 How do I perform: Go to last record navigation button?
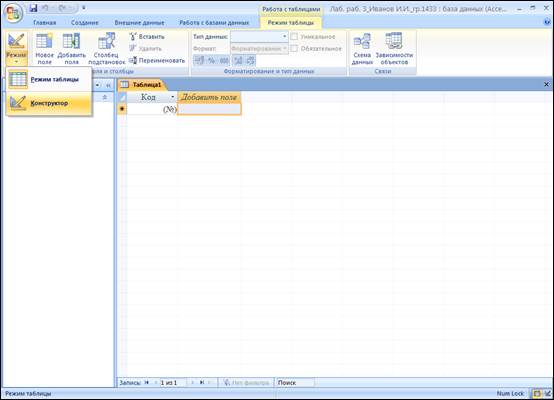pos(201,383)
